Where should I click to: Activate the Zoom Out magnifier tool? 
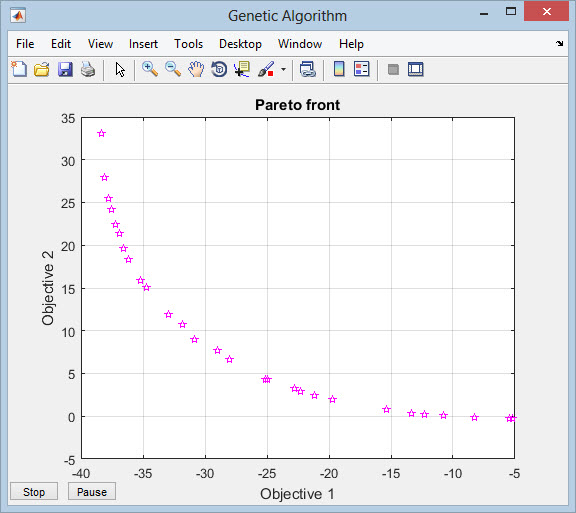(173, 69)
